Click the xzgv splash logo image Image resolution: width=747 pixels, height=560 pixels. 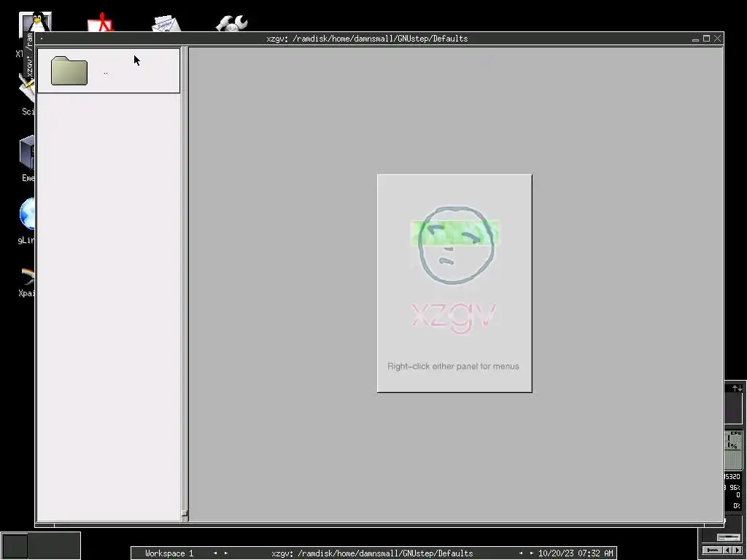click(x=454, y=284)
